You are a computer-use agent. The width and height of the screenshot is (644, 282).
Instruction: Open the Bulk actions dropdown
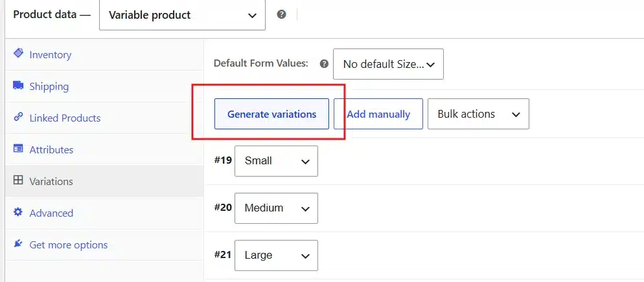click(x=478, y=114)
